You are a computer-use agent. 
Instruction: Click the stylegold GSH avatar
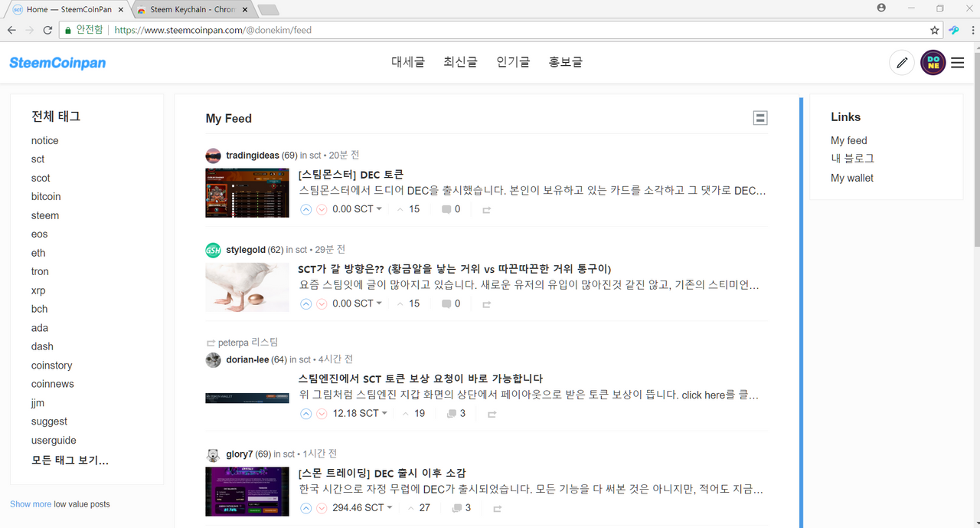213,250
